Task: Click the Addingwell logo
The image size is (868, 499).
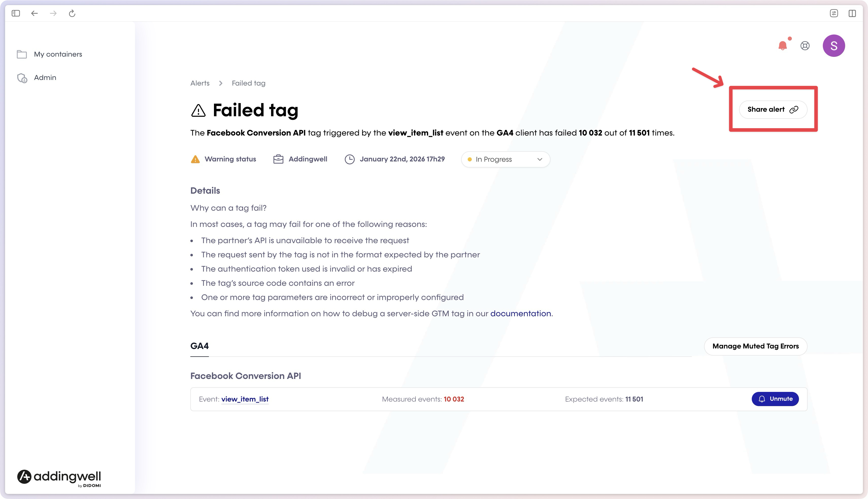Action: [x=59, y=477]
